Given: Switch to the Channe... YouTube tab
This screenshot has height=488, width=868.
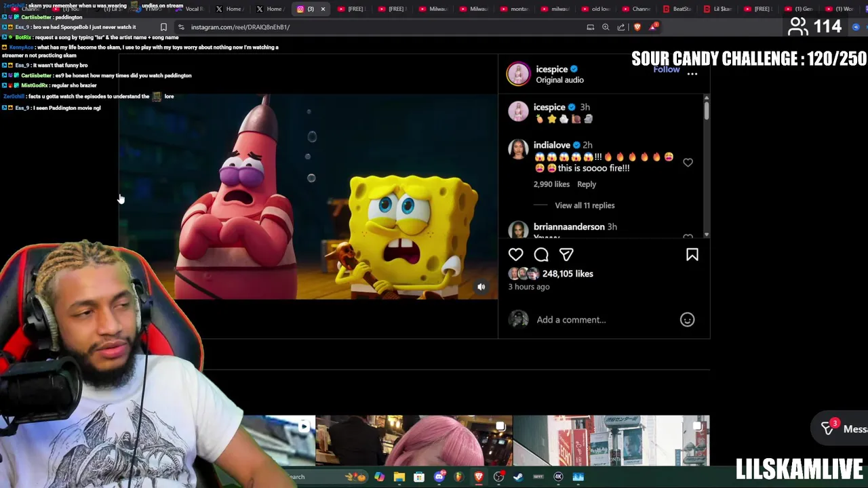Looking at the screenshot, I should click(636, 9).
